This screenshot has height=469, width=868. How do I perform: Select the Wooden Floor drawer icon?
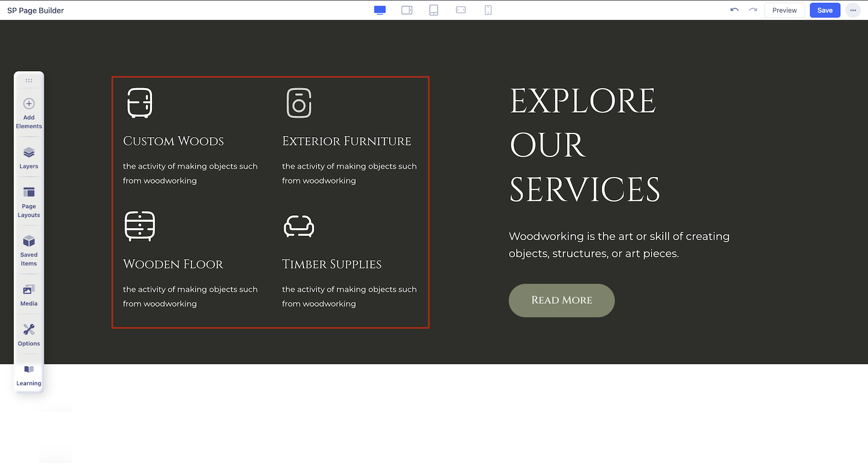[139, 226]
